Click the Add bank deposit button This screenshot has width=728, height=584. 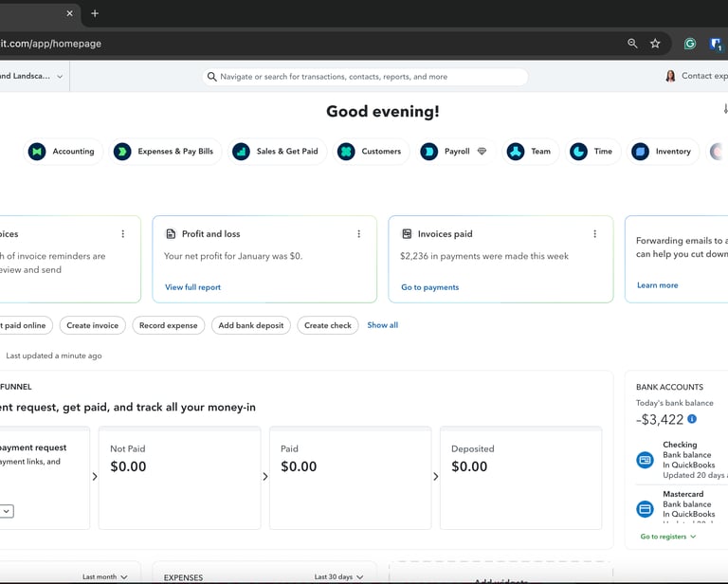pos(250,325)
